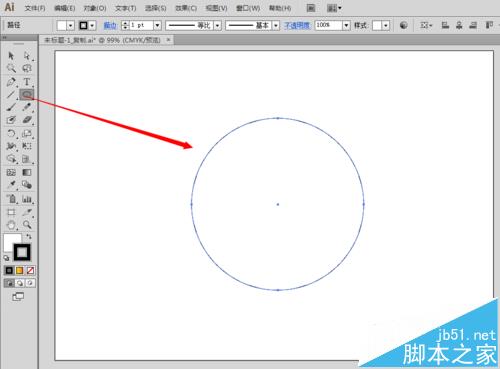Open stroke weight dropdown next to 1 pt

(x=157, y=25)
